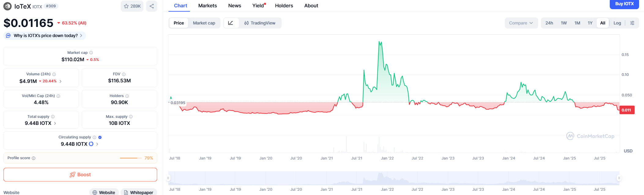The width and height of the screenshot is (644, 195).
Task: Set chart range to 1M
Action: point(577,23)
